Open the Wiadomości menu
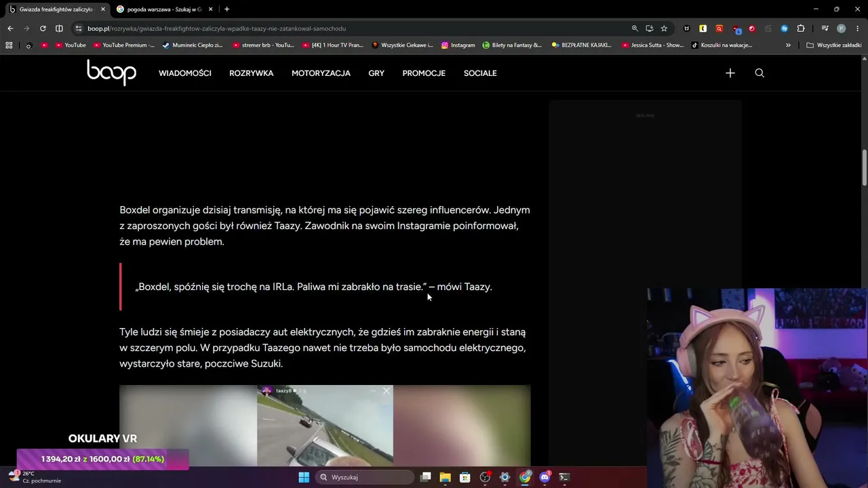Image resolution: width=868 pixels, height=488 pixels. point(185,73)
